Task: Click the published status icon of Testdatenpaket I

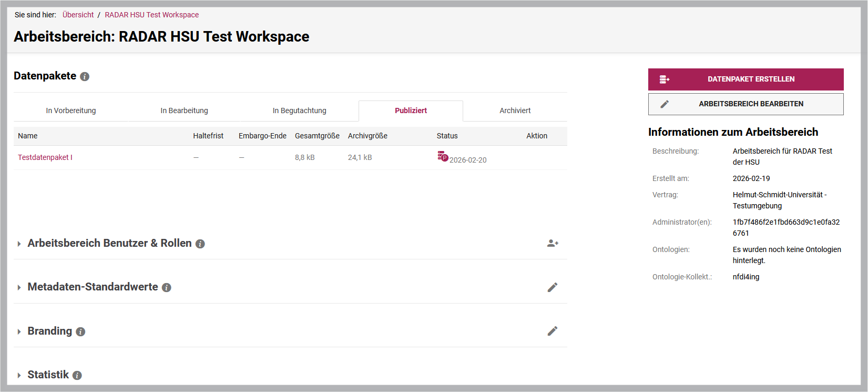Action: [443, 157]
